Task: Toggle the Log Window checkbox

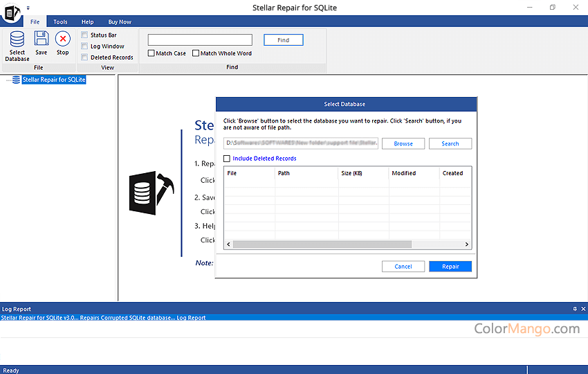Action: (84, 46)
